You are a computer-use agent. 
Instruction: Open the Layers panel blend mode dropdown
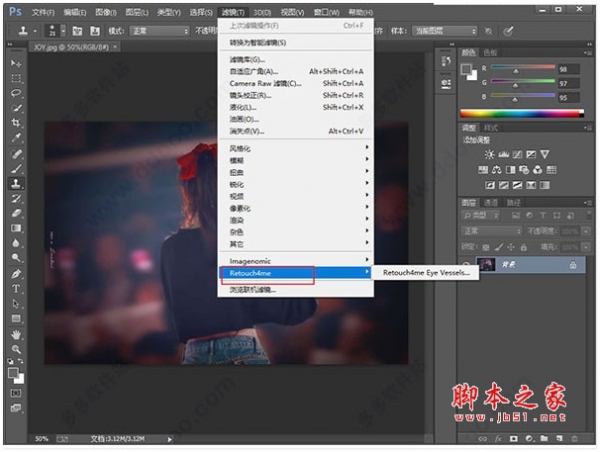tap(492, 231)
